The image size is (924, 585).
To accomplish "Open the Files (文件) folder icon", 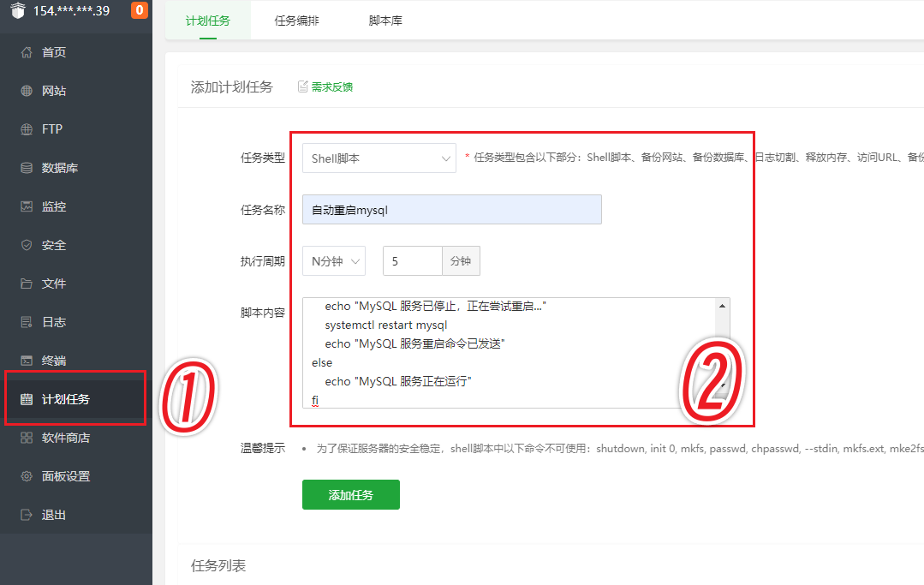I will point(27,284).
